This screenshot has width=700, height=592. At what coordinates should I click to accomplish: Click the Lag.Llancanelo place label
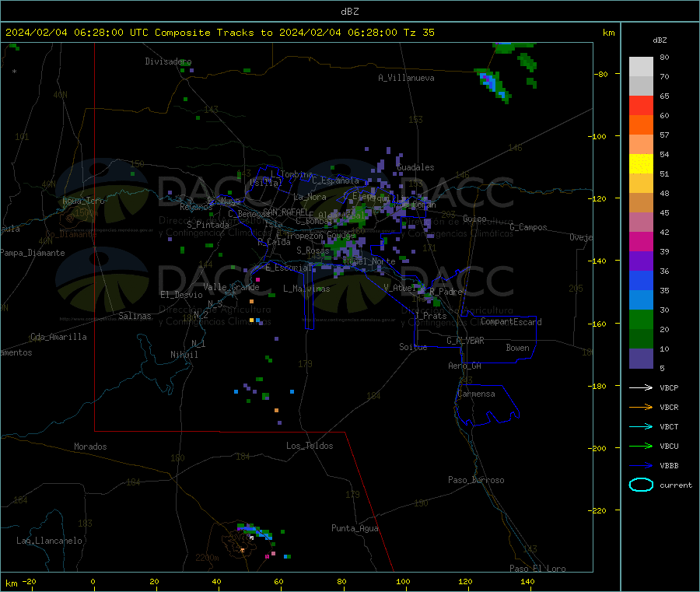[x=49, y=541]
